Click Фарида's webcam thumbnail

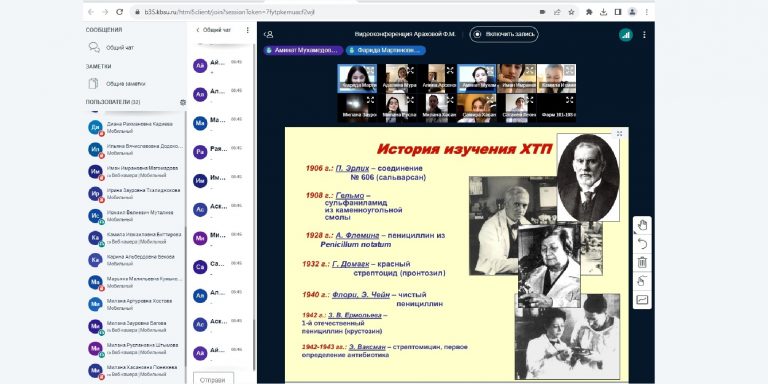click(357, 78)
